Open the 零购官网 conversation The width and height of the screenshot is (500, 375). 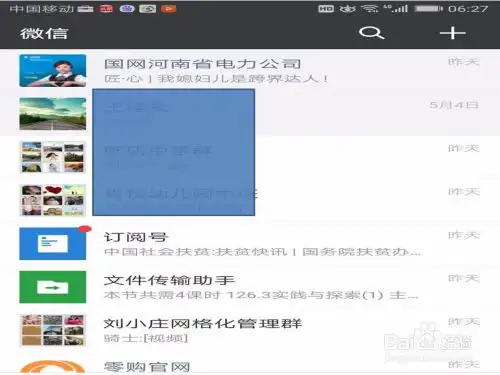(250, 364)
